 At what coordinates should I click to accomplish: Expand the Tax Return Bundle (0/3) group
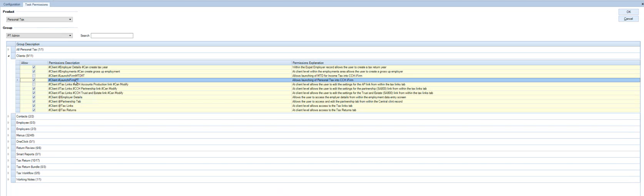click(8, 167)
